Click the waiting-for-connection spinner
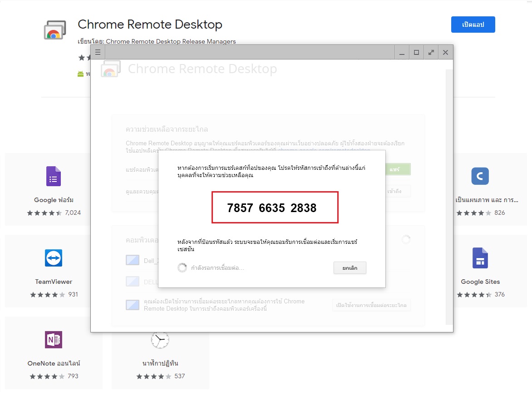The image size is (532, 401). [x=182, y=267]
